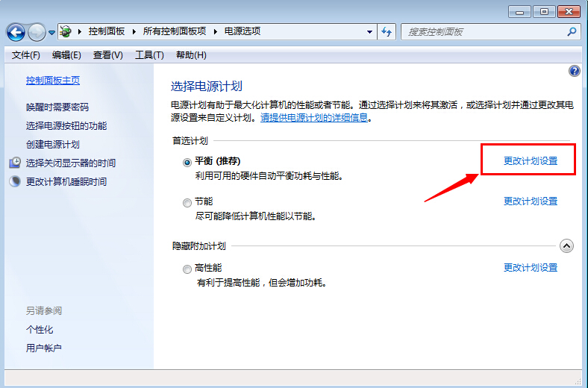Close the power options window
The image size is (588, 388).
coord(569,12)
